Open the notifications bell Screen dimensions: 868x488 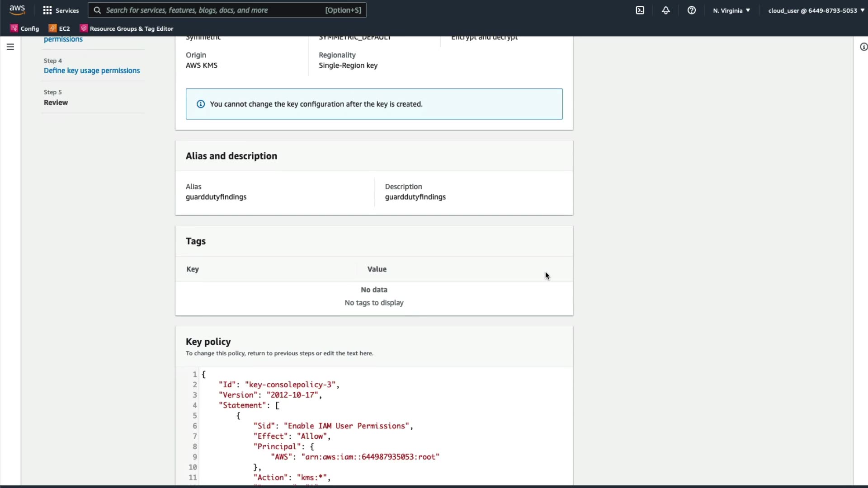(x=665, y=10)
